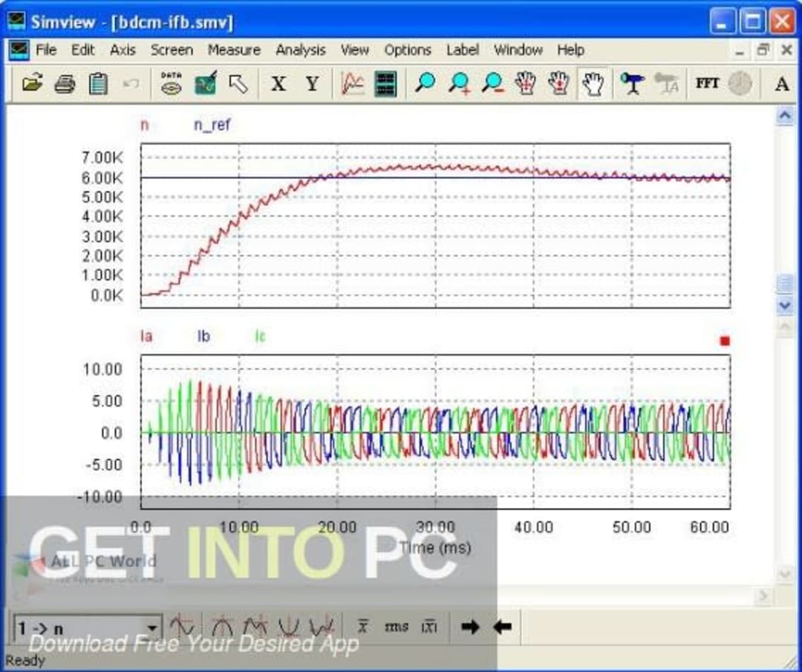Open the Screen menu

point(172,50)
